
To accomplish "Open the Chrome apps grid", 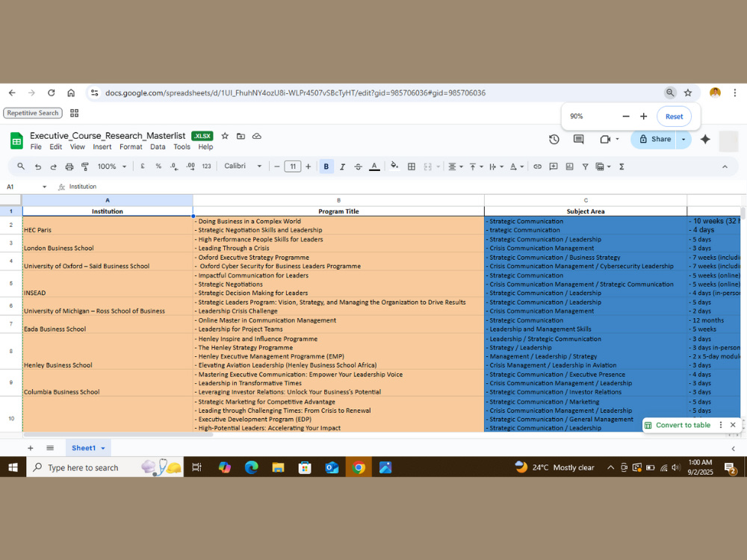I will coord(74,113).
